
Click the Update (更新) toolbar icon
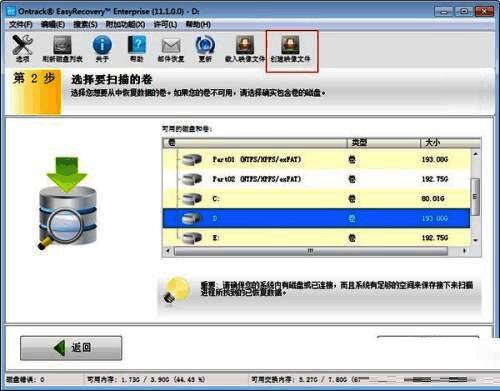[205, 48]
